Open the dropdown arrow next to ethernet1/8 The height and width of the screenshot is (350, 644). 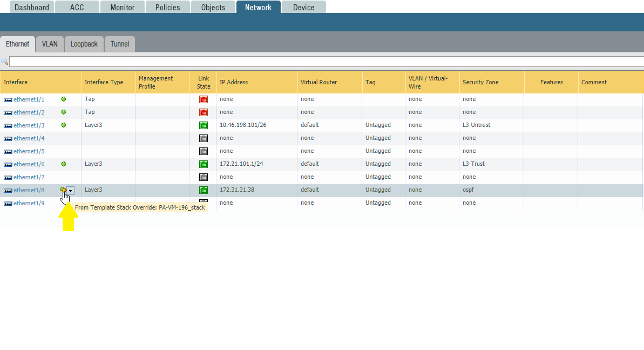pos(71,190)
